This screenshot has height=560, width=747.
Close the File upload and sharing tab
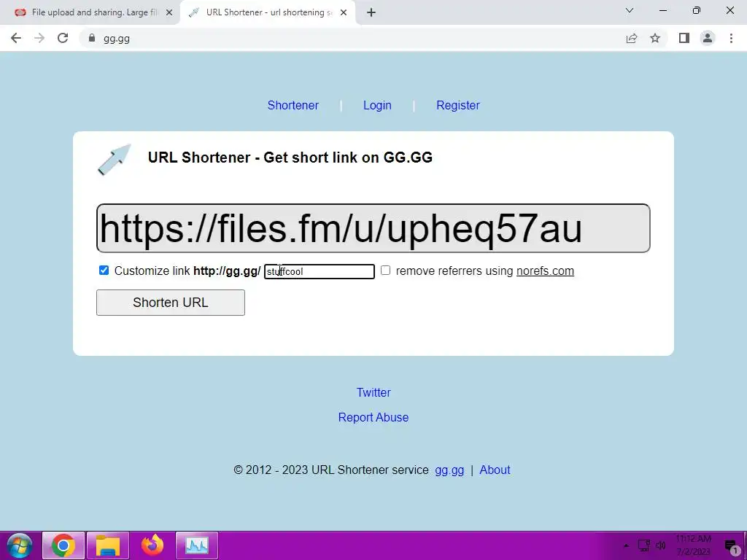pyautogui.click(x=169, y=12)
